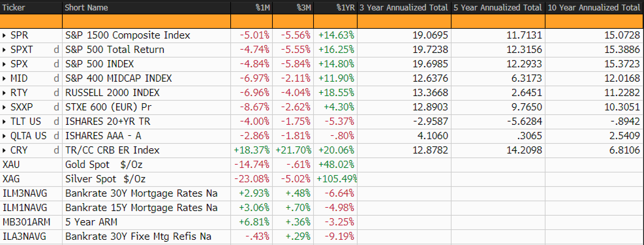Image resolution: width=644 pixels, height=245 pixels.
Task: Click the %1M column header
Action: pos(263,8)
